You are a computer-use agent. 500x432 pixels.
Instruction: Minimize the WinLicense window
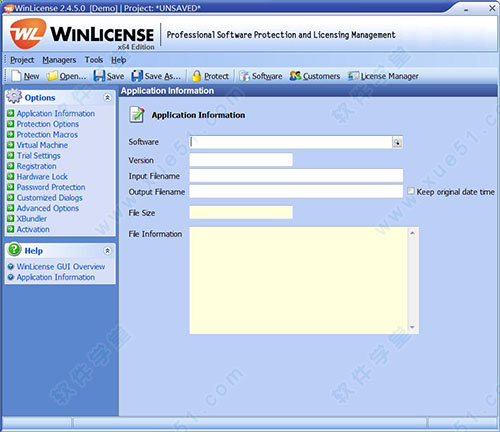pos(466,9)
